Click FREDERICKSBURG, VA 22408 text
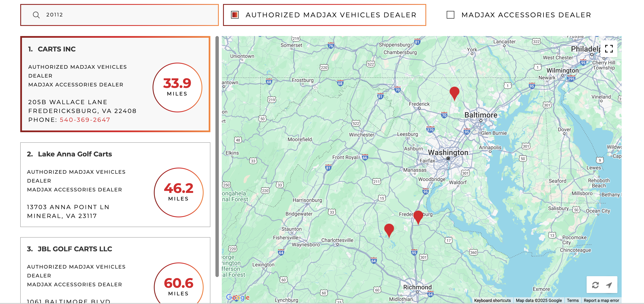 pos(82,111)
